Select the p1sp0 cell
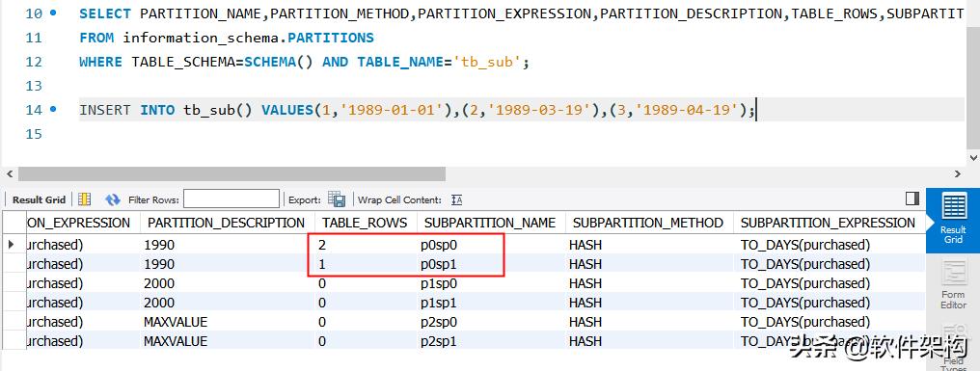The width and height of the screenshot is (980, 371). [440, 283]
